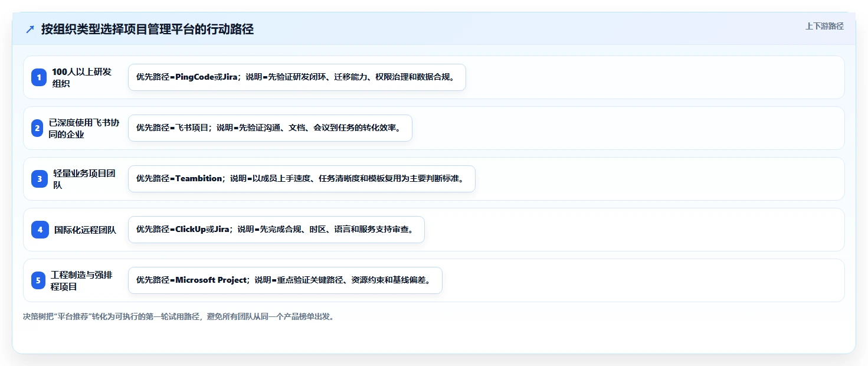This screenshot has width=868, height=366.
Task: Click the footnote starting with 决策树把
Action: (x=179, y=316)
